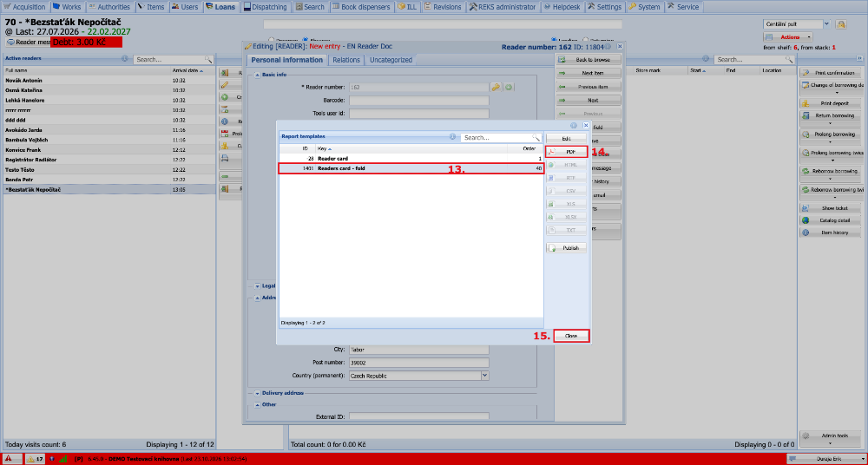Collapse the Other section
The image size is (868, 465).
pyautogui.click(x=257, y=404)
